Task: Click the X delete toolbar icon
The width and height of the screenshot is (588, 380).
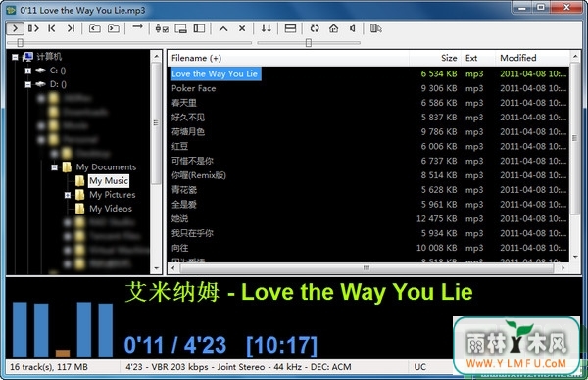Action: pos(242,28)
